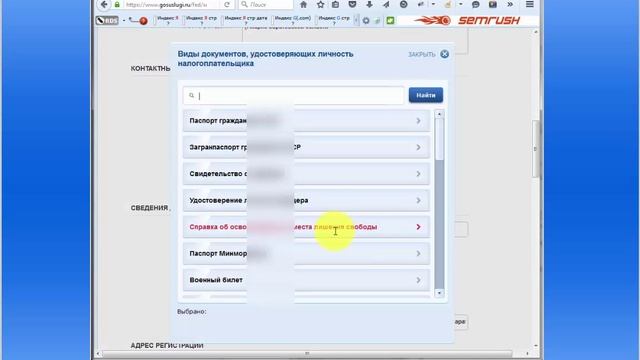Click the red circle RDS indicator icon
The image size is (640, 360).
pos(143,21)
